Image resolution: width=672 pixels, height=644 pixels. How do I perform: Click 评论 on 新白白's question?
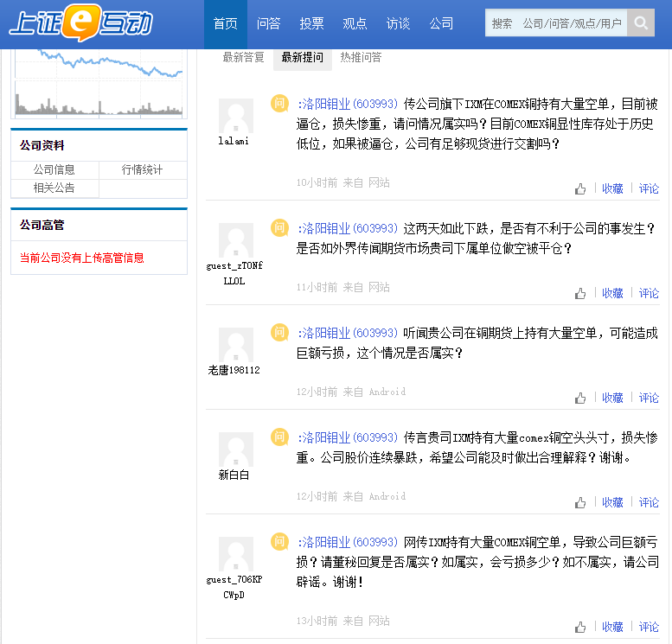click(649, 502)
